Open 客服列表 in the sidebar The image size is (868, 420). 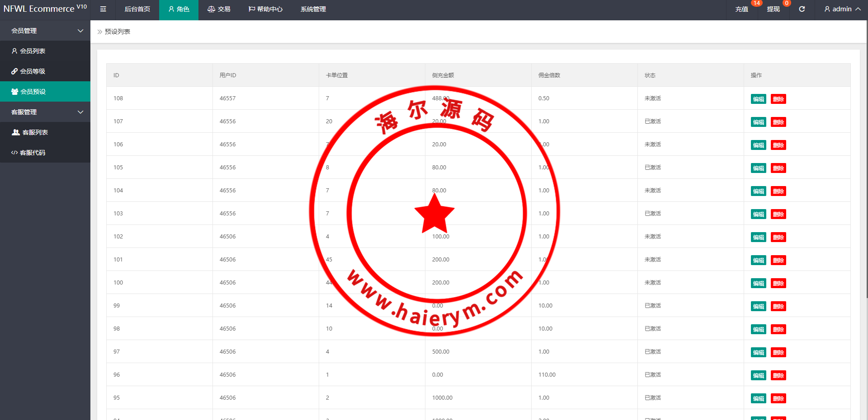pos(35,132)
